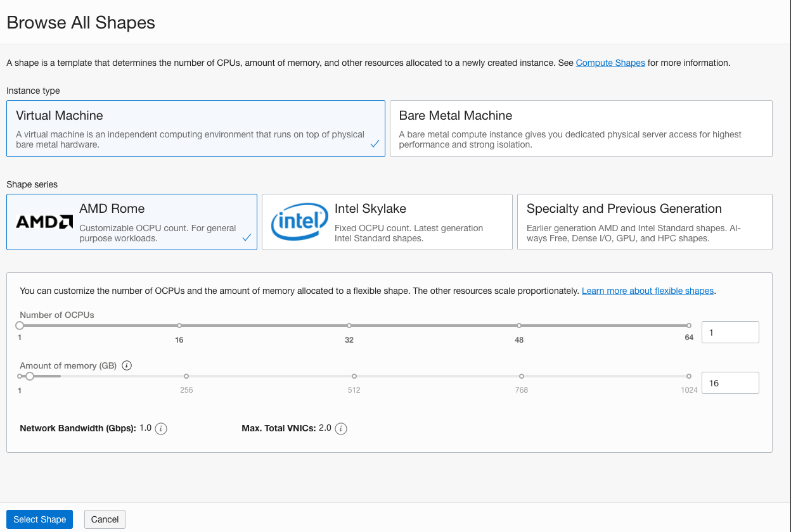
Task: Choose Specialty and Previous Generation shapes
Action: (x=644, y=222)
